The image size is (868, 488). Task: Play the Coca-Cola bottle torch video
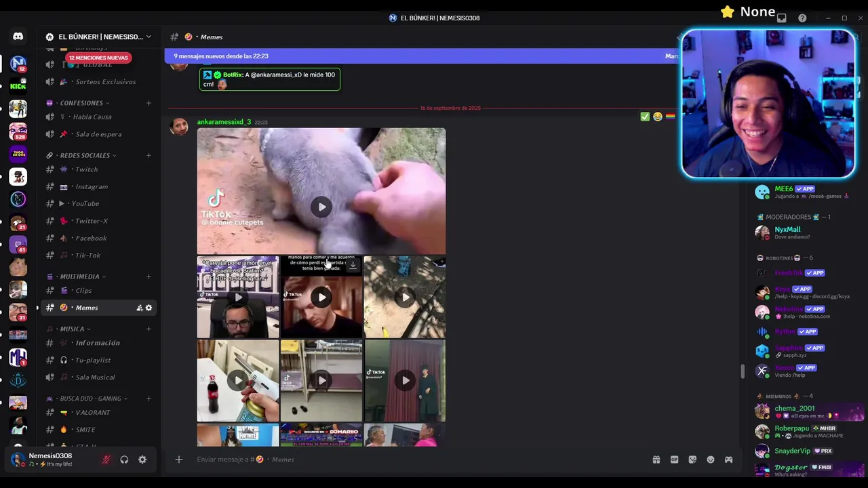click(238, 380)
